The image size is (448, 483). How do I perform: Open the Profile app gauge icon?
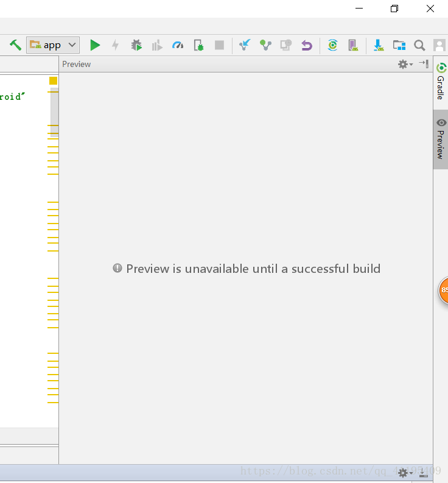pyautogui.click(x=178, y=45)
